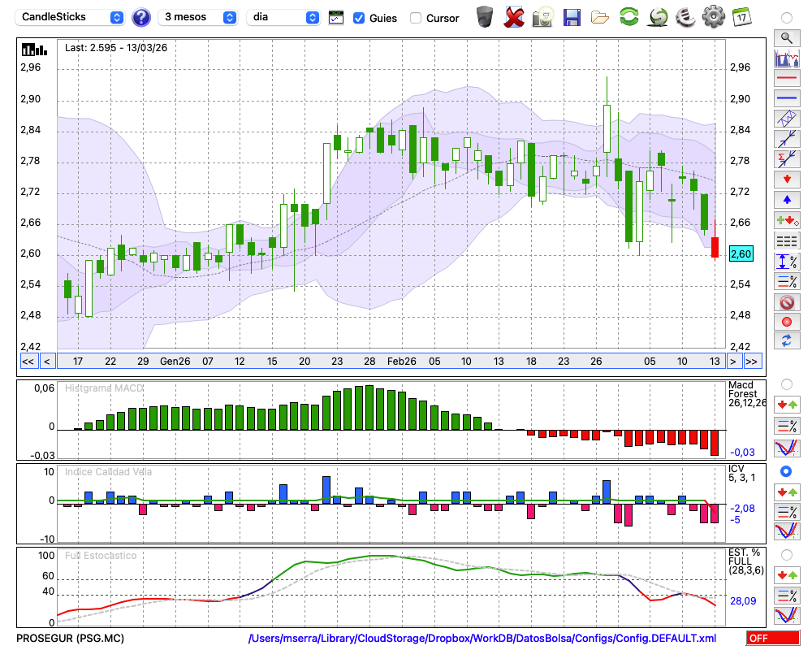Select the blue parallel channel drawing tool
The image size is (812, 650).
787,119
